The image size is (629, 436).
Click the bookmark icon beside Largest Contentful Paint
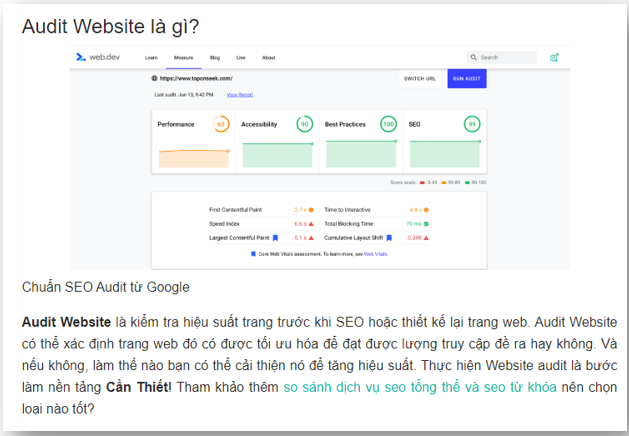click(275, 238)
